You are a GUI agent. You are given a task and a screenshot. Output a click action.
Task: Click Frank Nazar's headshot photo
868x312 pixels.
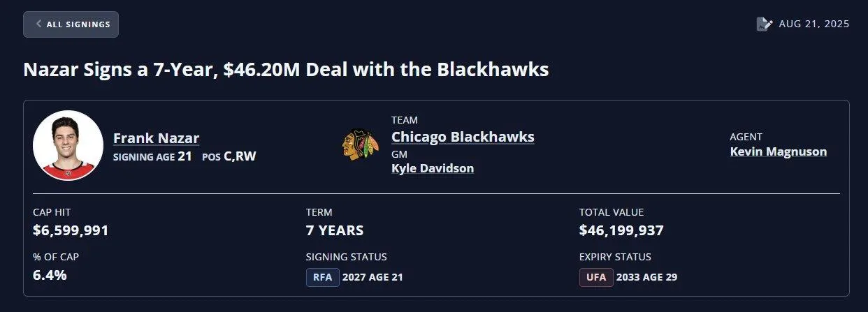pyautogui.click(x=68, y=145)
